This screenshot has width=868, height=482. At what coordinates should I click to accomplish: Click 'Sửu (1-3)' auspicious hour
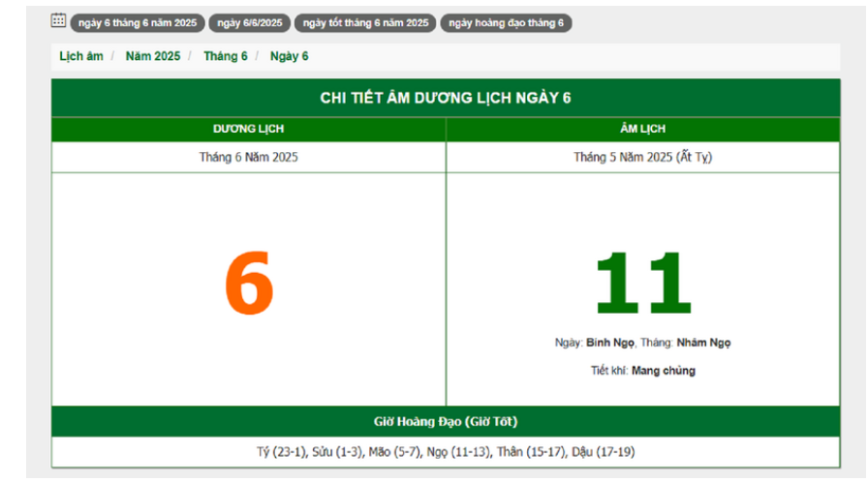point(338,452)
